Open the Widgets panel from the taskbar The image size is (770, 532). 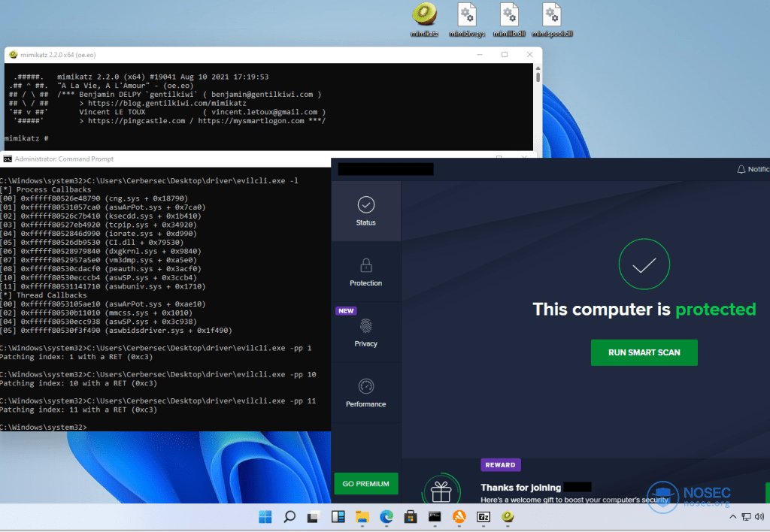[x=338, y=517]
